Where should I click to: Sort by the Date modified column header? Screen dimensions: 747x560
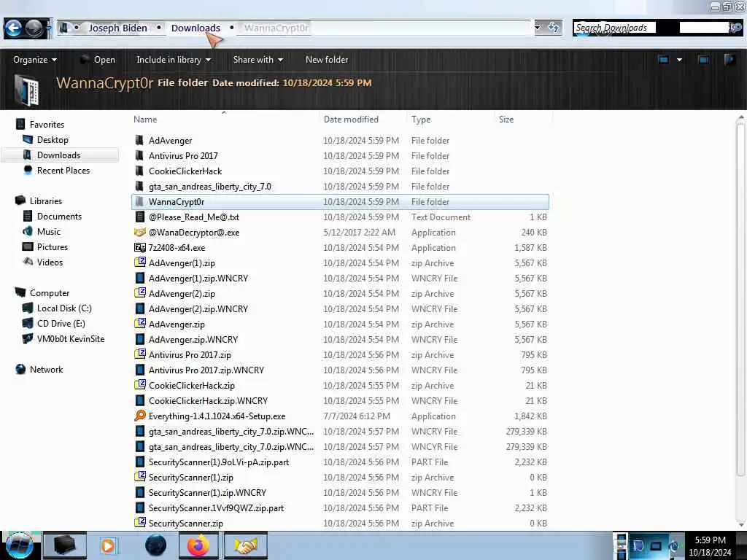point(351,120)
